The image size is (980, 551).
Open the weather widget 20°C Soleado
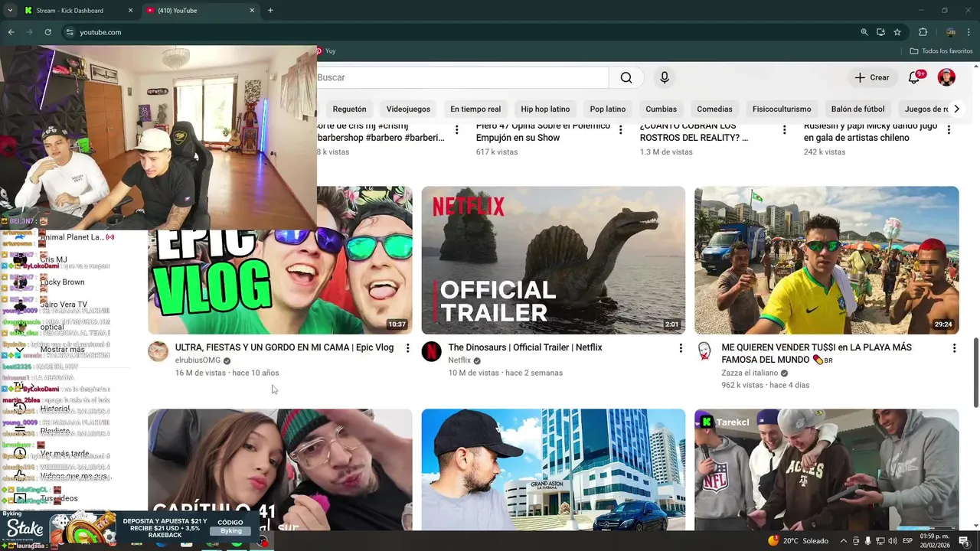pos(798,540)
